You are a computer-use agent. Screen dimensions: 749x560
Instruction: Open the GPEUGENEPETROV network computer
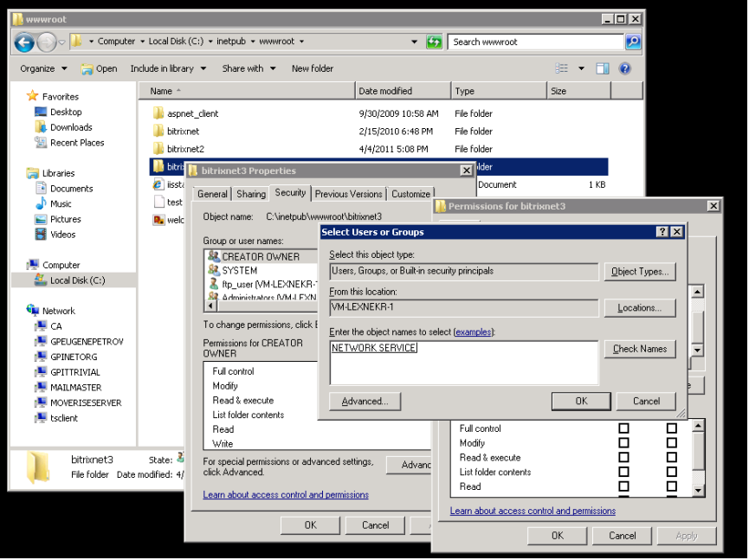87,341
